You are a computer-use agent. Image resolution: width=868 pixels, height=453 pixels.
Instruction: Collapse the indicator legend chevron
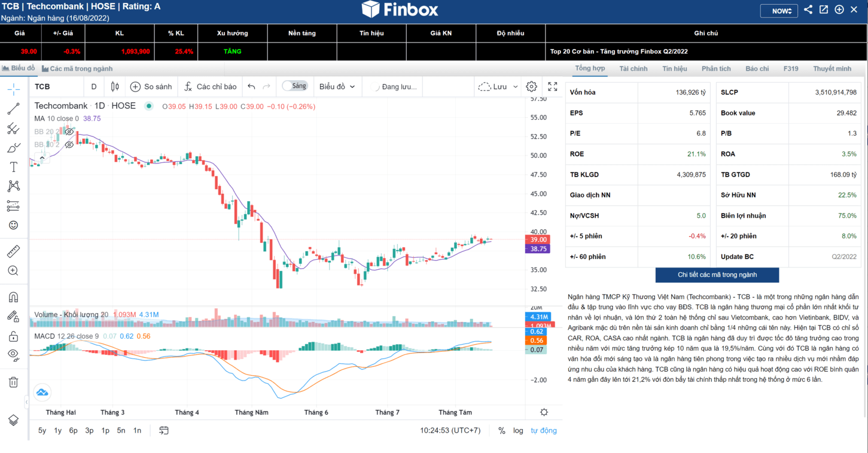coord(42,159)
